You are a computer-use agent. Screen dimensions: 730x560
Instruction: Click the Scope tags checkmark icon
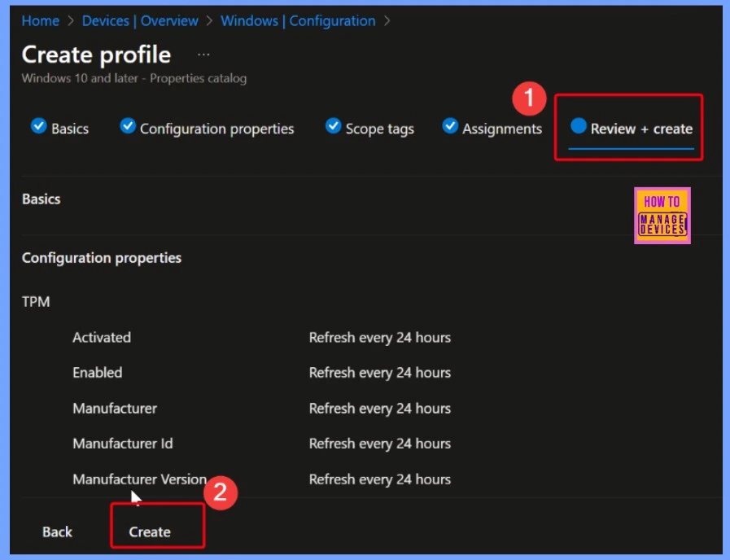[334, 125]
